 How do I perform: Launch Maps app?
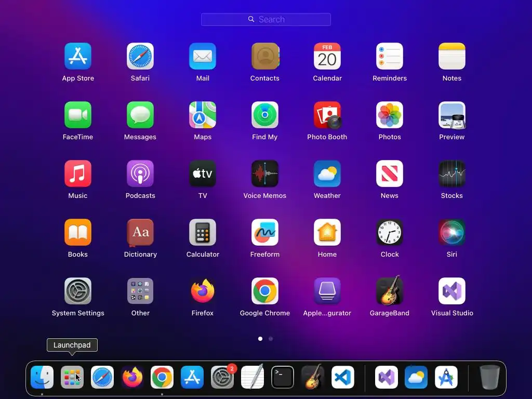[203, 115]
